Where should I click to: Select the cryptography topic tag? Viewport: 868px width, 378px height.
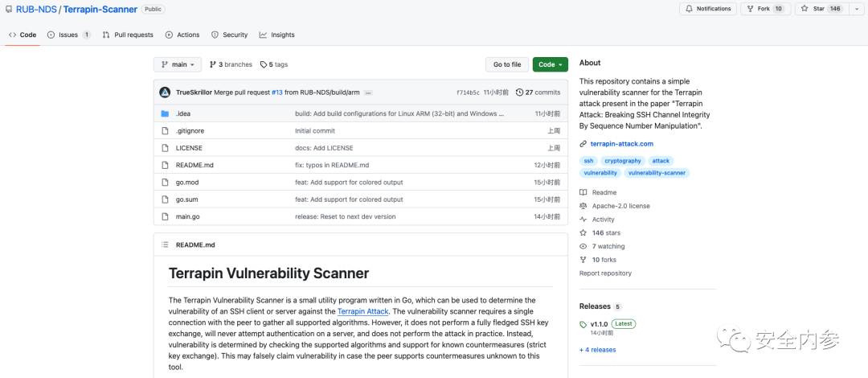coord(623,161)
